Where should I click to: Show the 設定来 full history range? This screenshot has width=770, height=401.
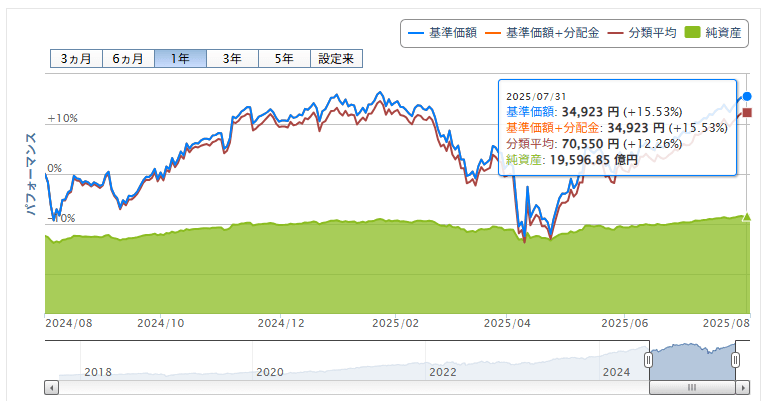click(x=336, y=59)
